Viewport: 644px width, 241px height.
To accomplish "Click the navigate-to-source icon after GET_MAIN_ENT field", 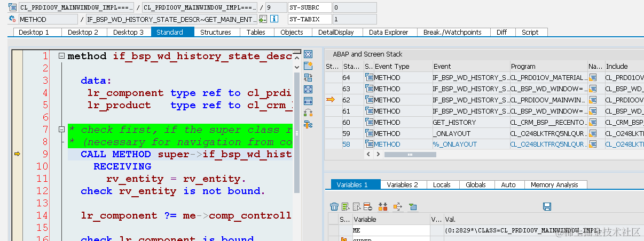I will [x=263, y=19].
